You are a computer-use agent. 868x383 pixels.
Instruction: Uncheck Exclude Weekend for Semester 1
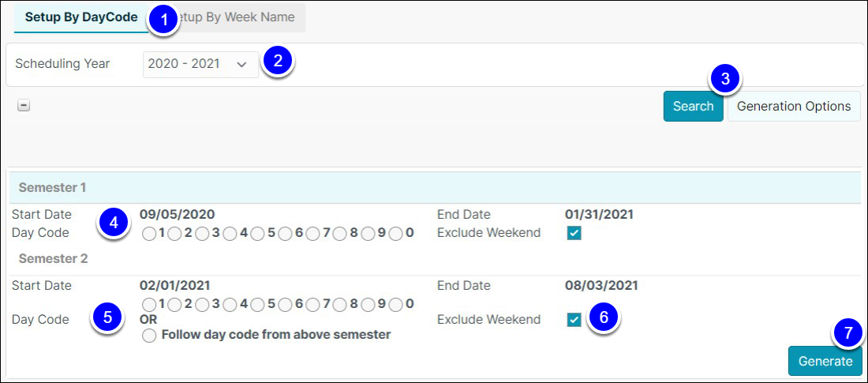[574, 234]
